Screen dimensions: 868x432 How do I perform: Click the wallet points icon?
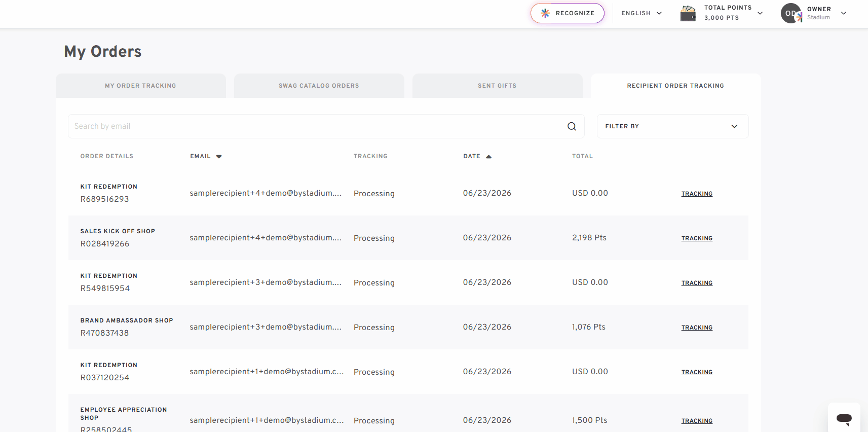pos(688,13)
